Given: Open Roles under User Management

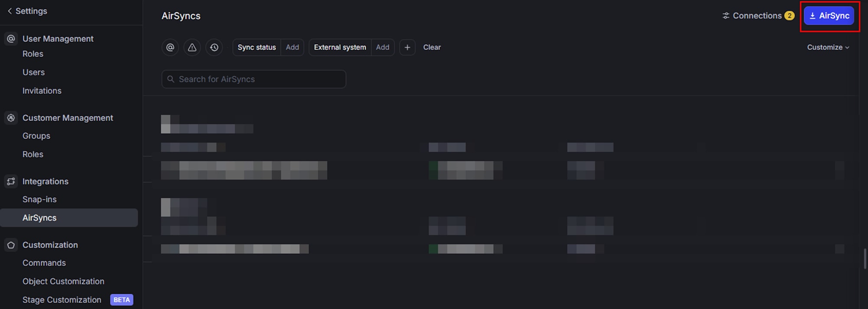Looking at the screenshot, I should (x=33, y=54).
